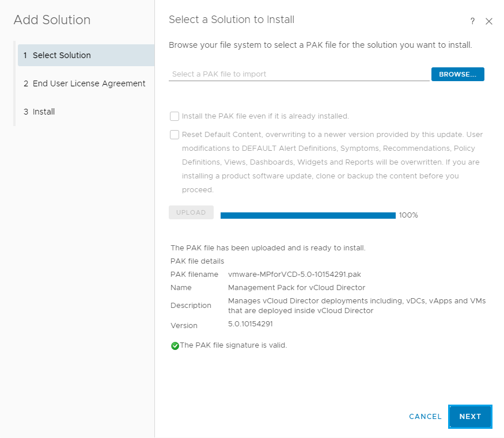The width and height of the screenshot is (504, 438).
Task: Go to step 1 Select Solution
Action: click(62, 55)
